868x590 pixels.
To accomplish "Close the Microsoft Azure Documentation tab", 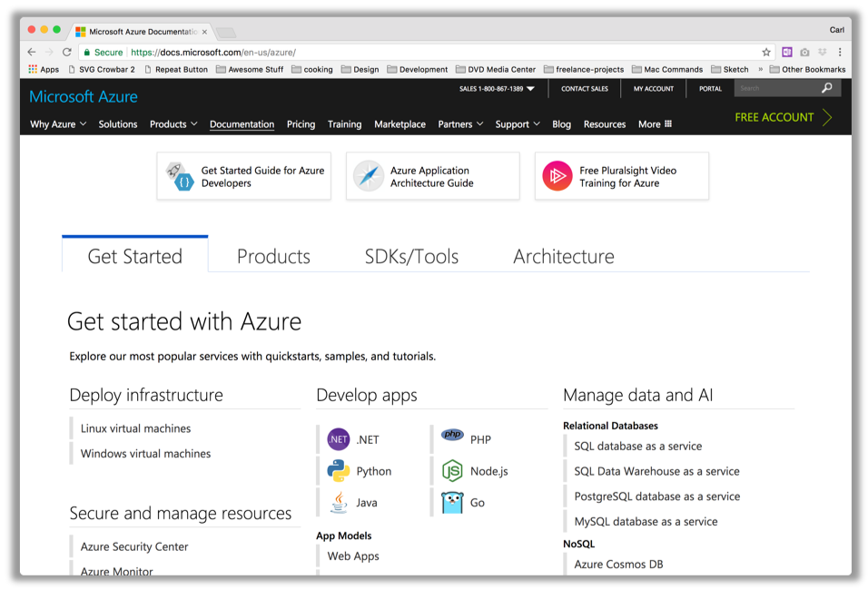I will click(204, 32).
